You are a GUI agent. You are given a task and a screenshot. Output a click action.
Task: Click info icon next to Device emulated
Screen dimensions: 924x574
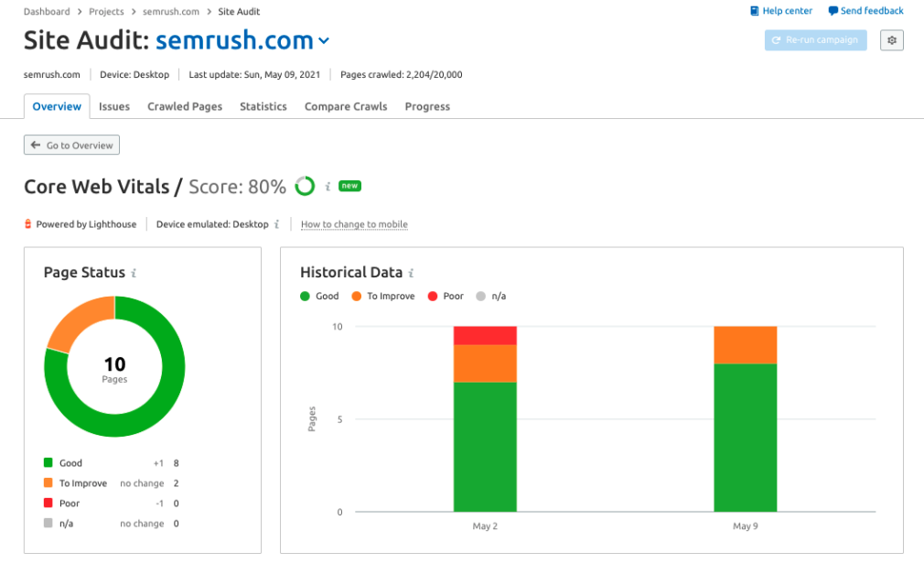point(276,224)
